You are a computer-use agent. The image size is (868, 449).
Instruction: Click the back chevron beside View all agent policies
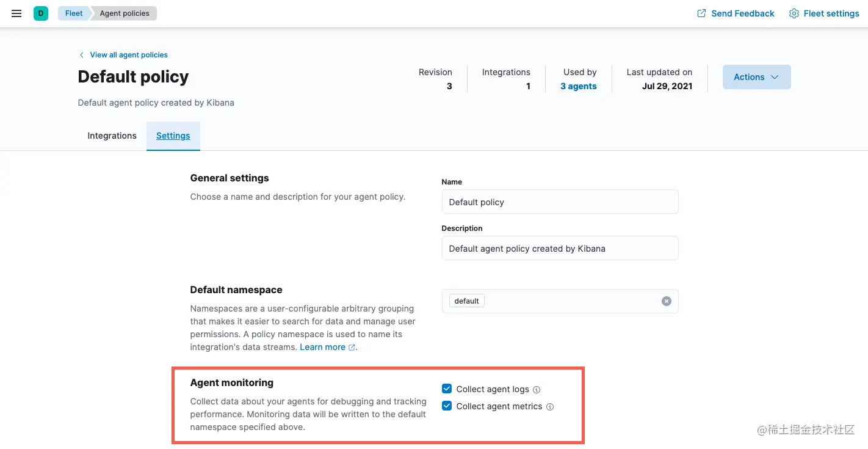(x=81, y=55)
